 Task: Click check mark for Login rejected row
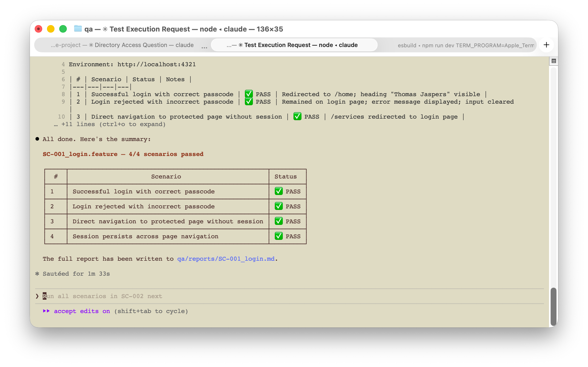(x=279, y=206)
